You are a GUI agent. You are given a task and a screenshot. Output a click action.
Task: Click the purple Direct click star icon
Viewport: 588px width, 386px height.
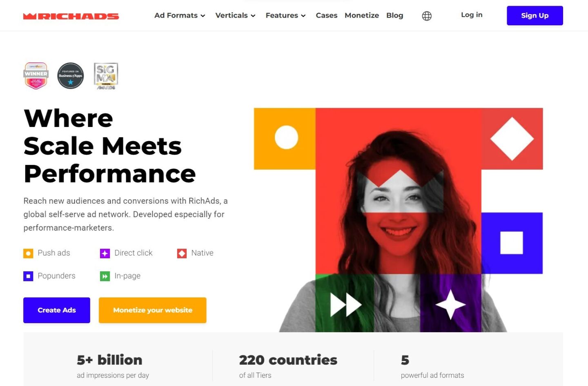click(105, 253)
